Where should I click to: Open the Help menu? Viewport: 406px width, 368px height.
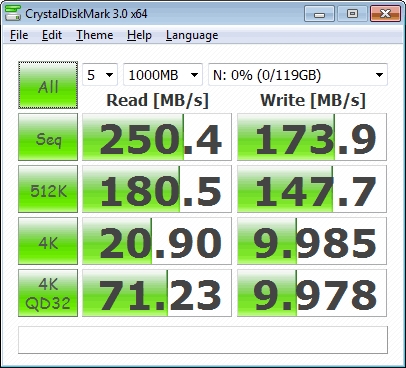(x=139, y=35)
